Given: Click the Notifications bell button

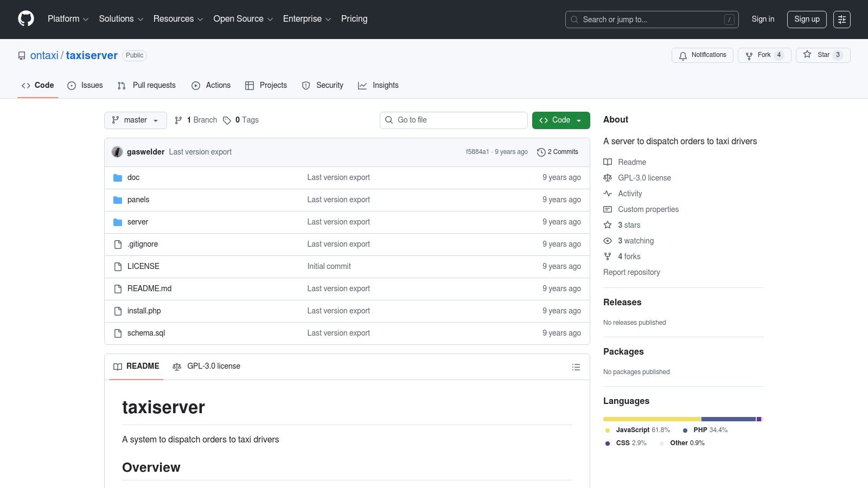Looking at the screenshot, I should point(702,55).
